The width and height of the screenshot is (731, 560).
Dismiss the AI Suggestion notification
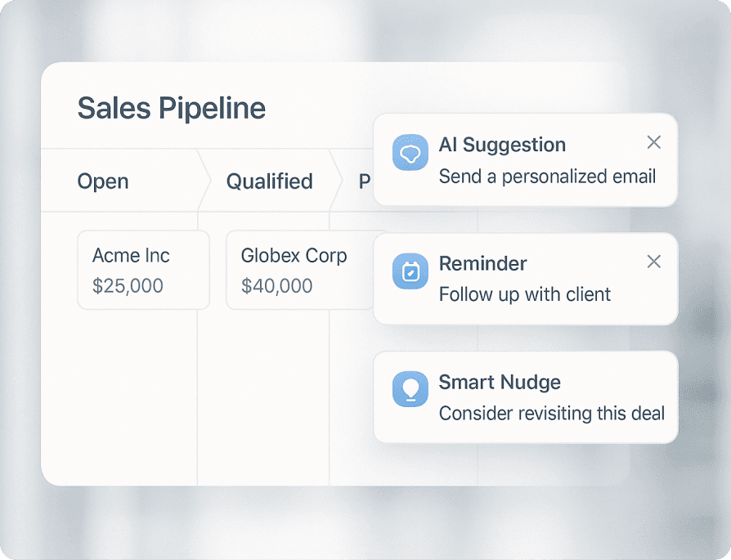pos(653,142)
